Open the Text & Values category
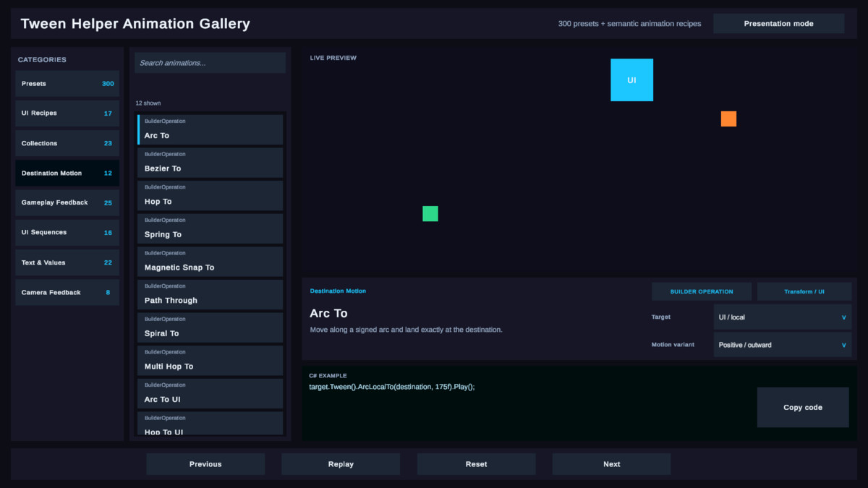Image resolution: width=868 pixels, height=488 pixels. pos(67,263)
